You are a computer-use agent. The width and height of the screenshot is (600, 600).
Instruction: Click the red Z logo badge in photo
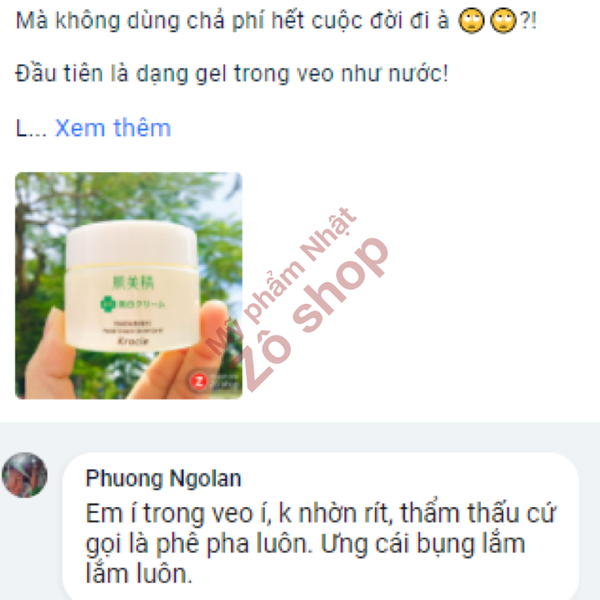coord(199,381)
